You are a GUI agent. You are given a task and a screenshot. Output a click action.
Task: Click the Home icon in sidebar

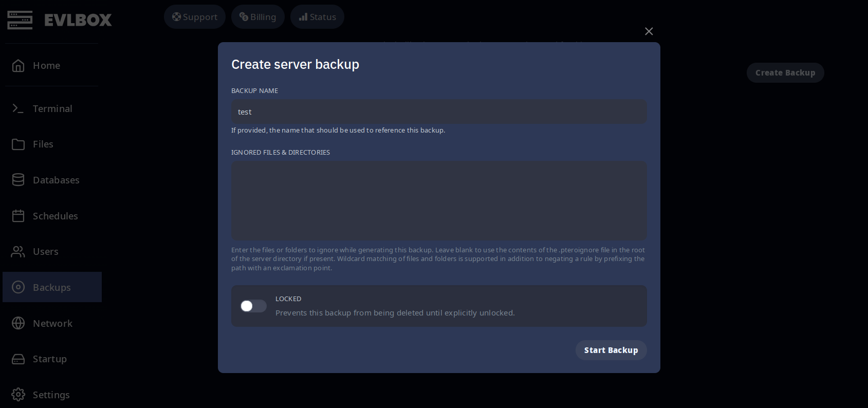point(19,66)
